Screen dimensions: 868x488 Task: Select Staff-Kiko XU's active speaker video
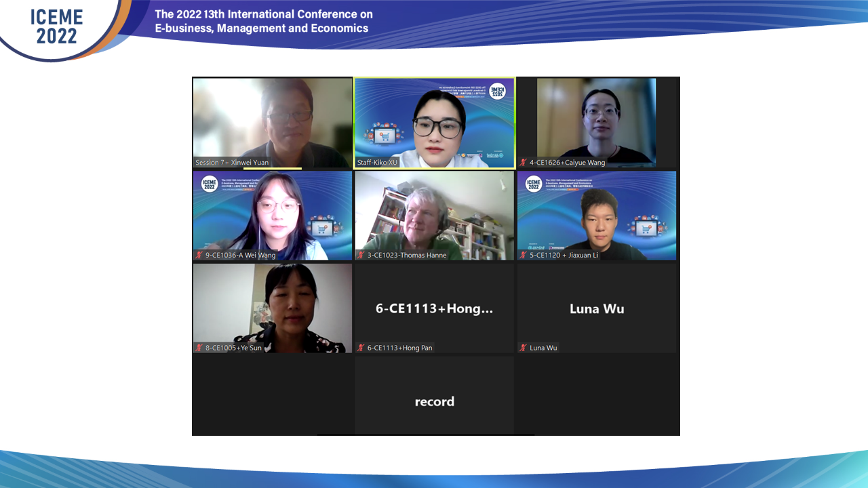(x=435, y=123)
